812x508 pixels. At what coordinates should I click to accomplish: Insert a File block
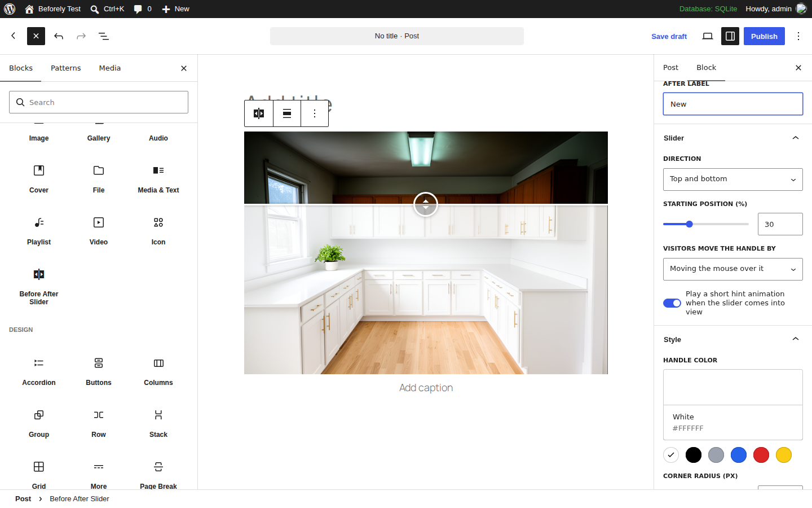tap(99, 178)
